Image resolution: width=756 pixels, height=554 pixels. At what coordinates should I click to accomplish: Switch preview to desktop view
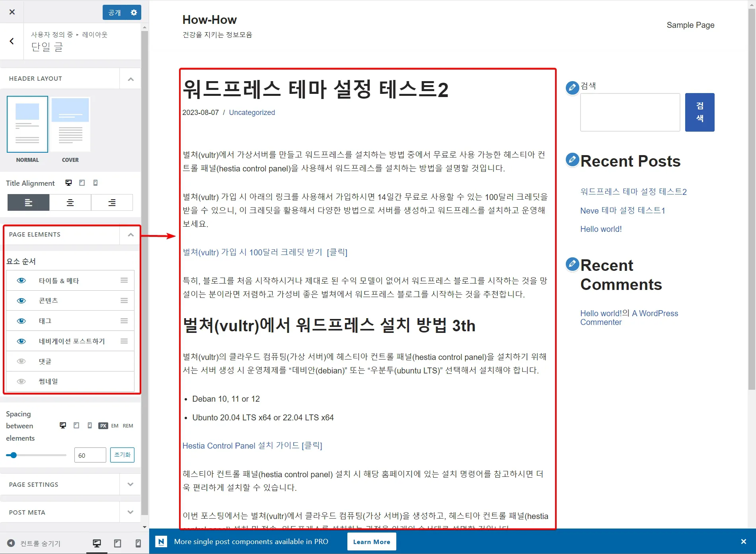pos(97,543)
